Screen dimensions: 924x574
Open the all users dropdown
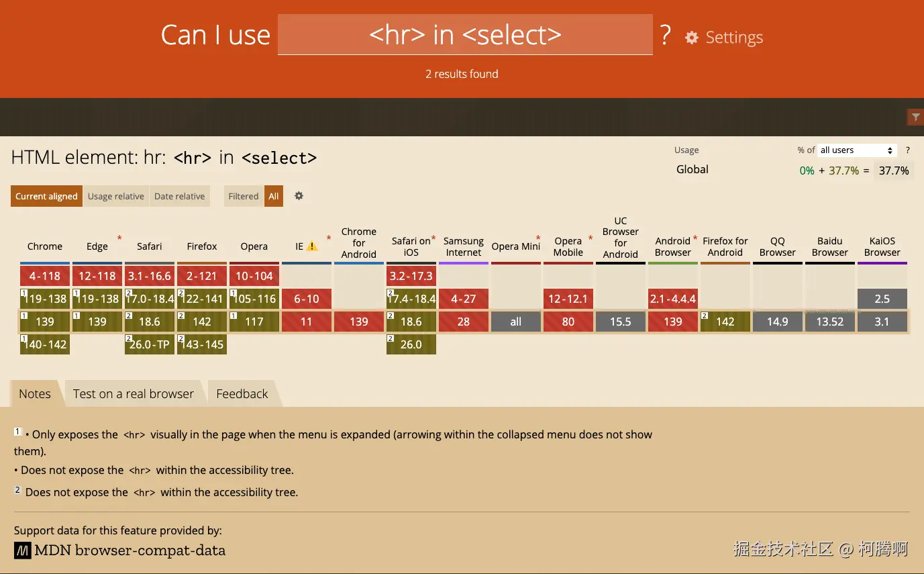click(x=857, y=150)
